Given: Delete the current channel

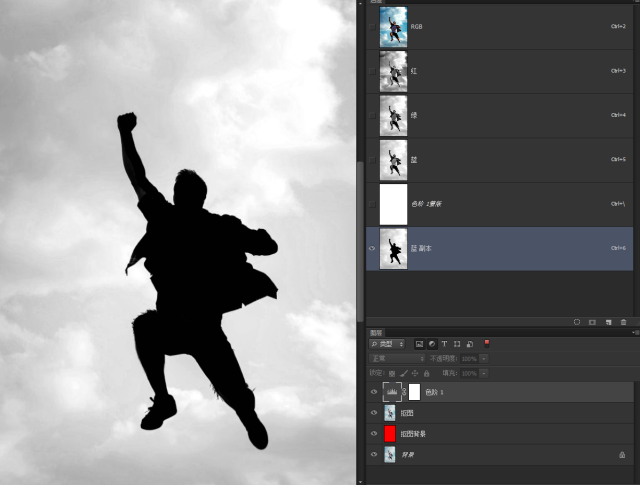Looking at the screenshot, I should click(623, 322).
